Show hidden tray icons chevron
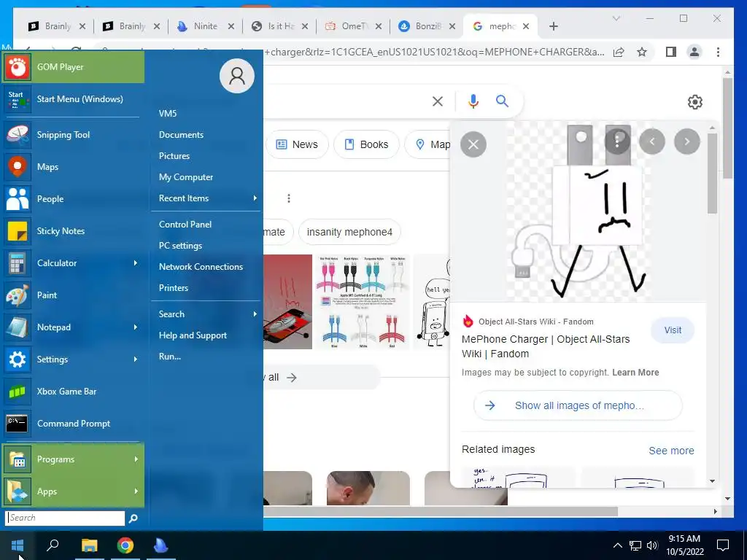This screenshot has height=560, width=747. point(617,545)
